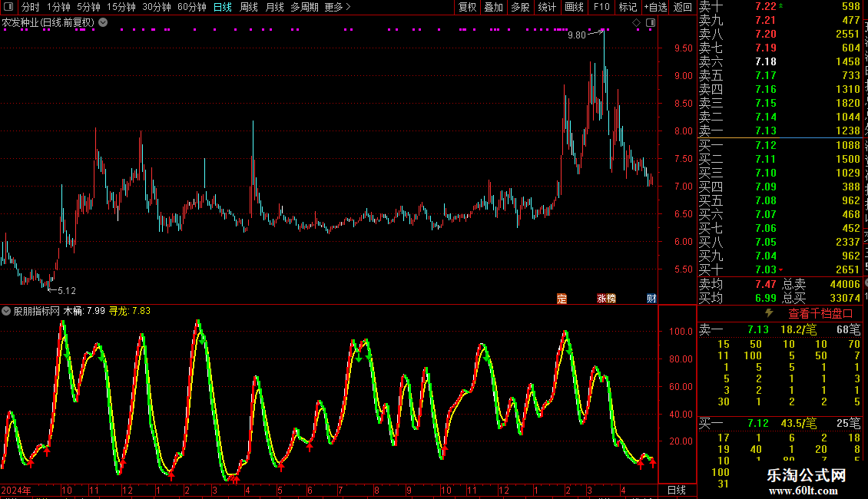Click the 18.2/笔 value in 卖一 detail
The height and width of the screenshot is (499, 868).
tap(798, 329)
